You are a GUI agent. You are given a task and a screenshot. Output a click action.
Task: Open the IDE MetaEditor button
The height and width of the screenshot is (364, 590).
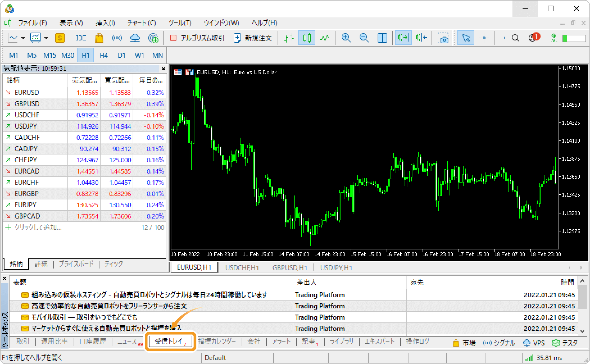pos(81,38)
